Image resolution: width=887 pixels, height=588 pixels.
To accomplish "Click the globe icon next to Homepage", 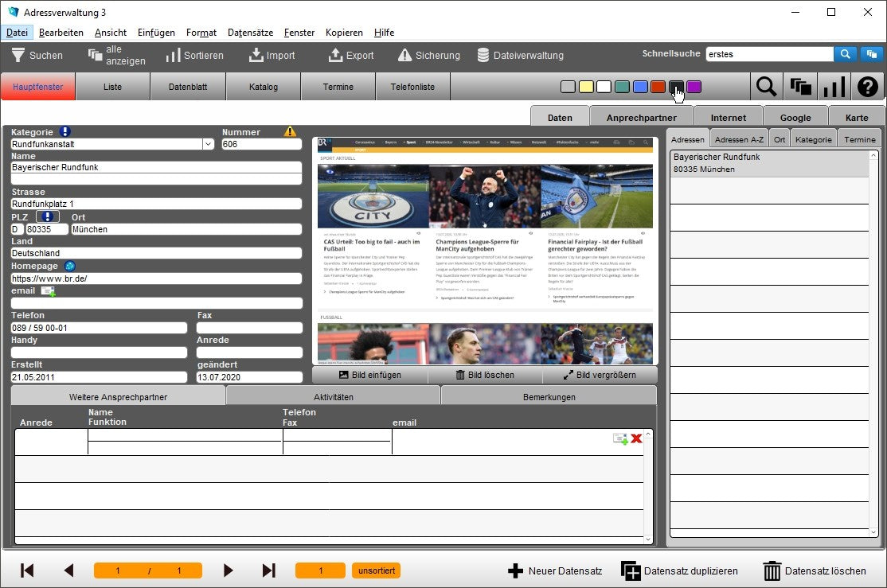I will pyautogui.click(x=69, y=266).
